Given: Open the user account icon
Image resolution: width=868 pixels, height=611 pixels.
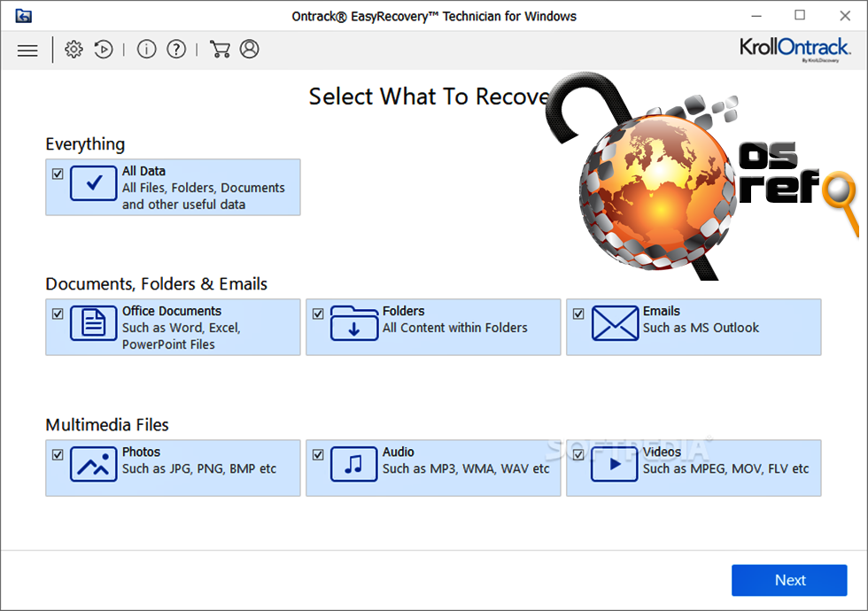Looking at the screenshot, I should pos(249,50).
